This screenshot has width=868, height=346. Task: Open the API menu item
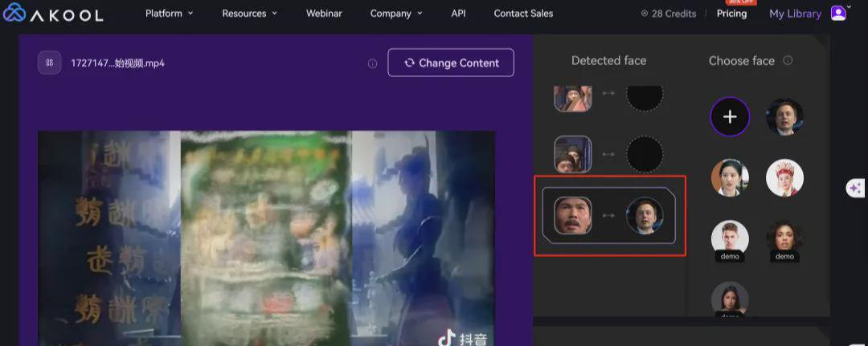[458, 14]
